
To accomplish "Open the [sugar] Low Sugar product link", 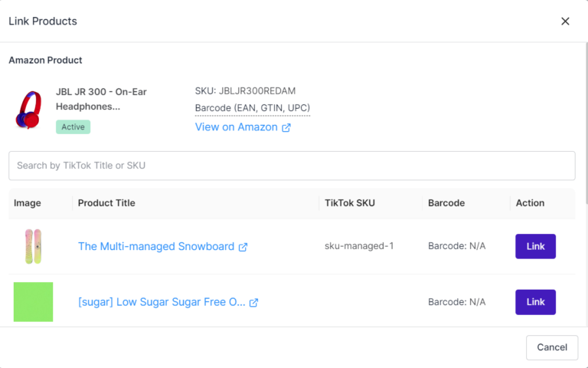I will 162,302.
